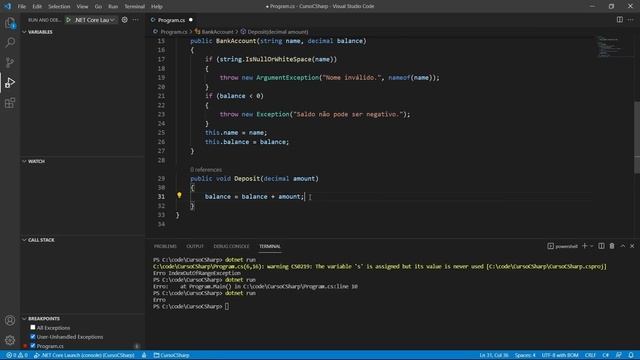Switch to the DEBUG CONSOLE tab
Viewport: 640px width, 360px height.
(231, 246)
